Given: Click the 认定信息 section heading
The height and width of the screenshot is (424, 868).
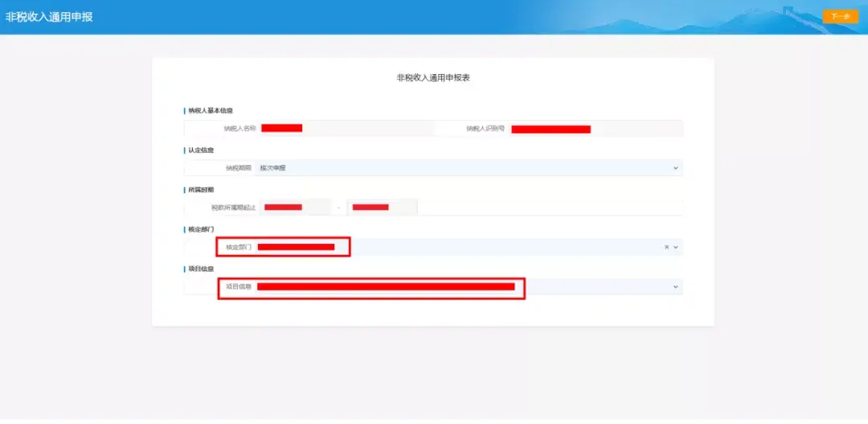Looking at the screenshot, I should 201,150.
